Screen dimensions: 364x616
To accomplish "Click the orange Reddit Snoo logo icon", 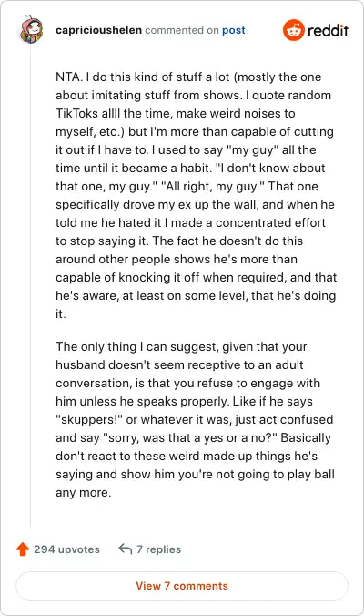I will pos(293,30).
